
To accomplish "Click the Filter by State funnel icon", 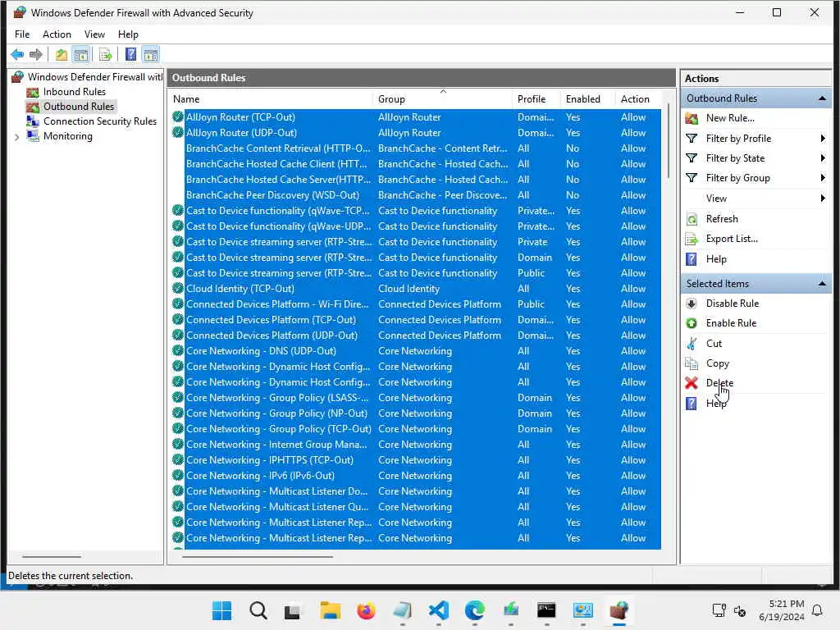I will tap(692, 158).
